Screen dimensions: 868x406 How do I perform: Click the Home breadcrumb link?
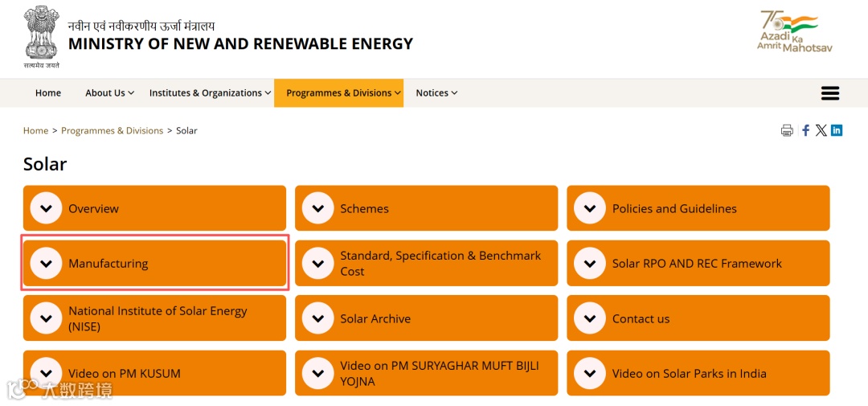tap(35, 130)
